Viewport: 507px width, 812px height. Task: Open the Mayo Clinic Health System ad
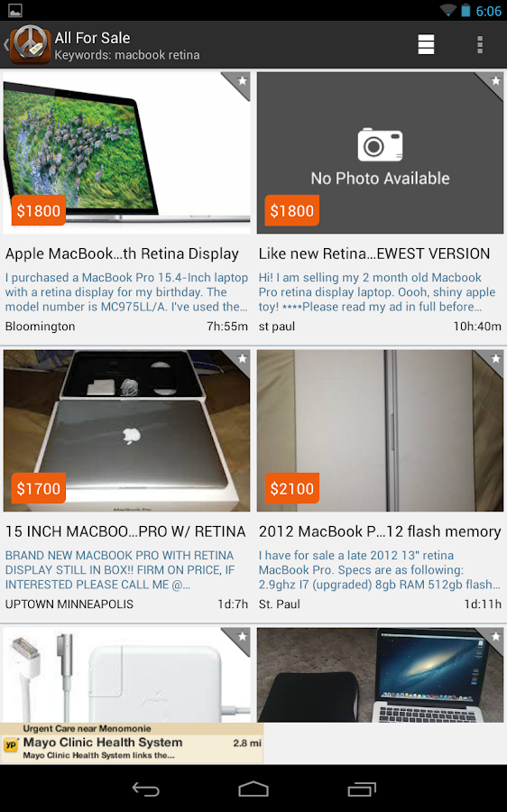[x=132, y=743]
